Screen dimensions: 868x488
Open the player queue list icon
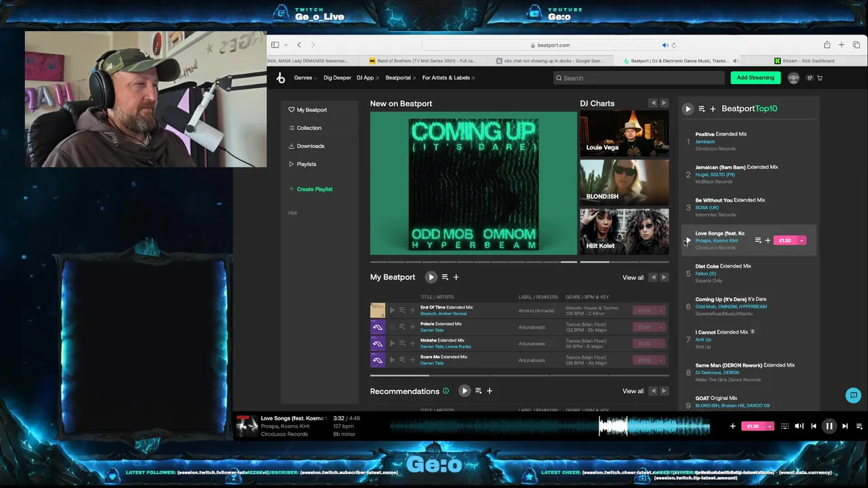pos(859,426)
